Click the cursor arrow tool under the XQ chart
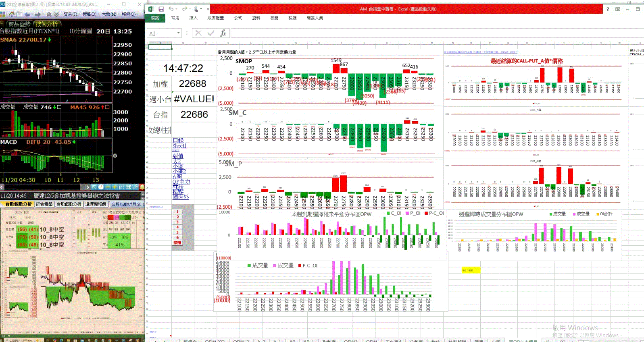The image size is (644, 342). [x=94, y=187]
